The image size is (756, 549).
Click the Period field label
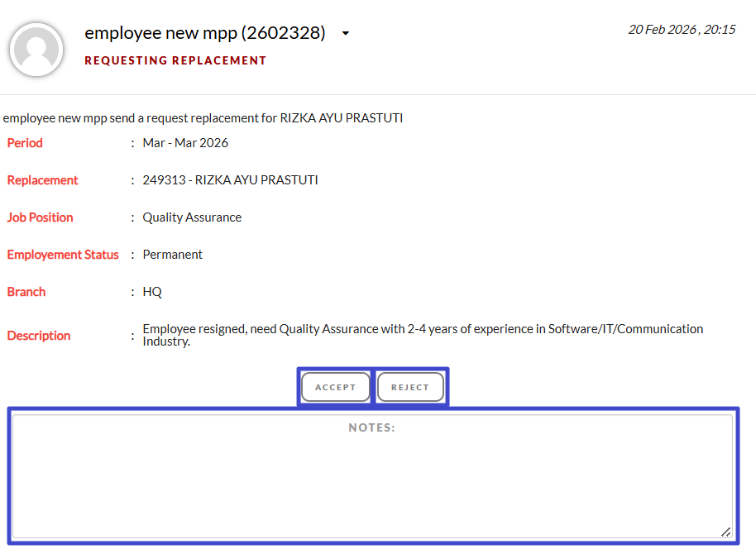(x=25, y=143)
